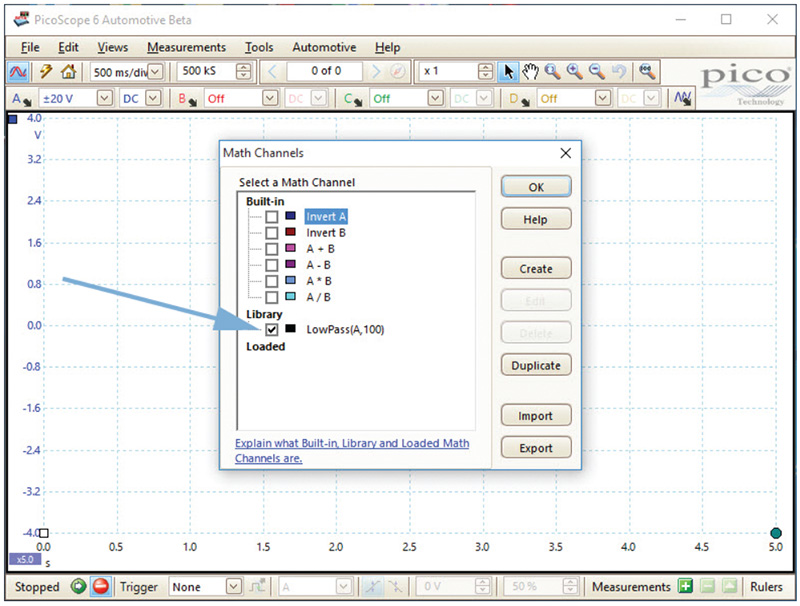Click the zoom in magnifier tool
Image resolution: width=800 pixels, height=606 pixels.
coord(574,71)
